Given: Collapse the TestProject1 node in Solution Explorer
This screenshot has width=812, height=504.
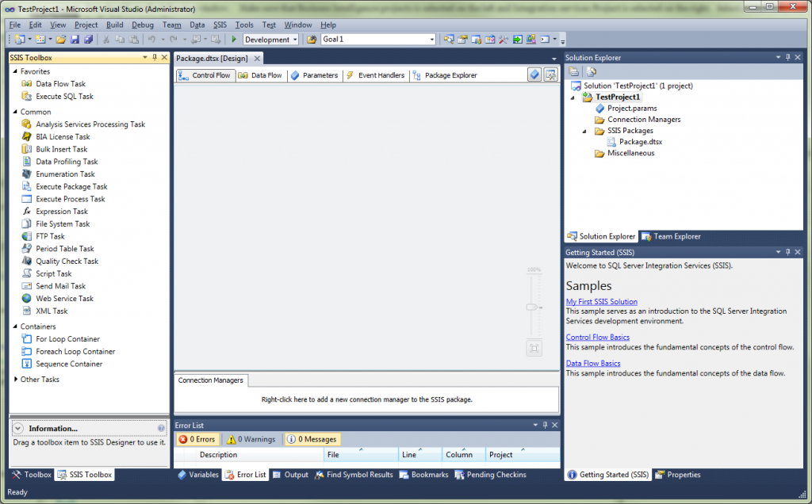Looking at the screenshot, I should 574,96.
